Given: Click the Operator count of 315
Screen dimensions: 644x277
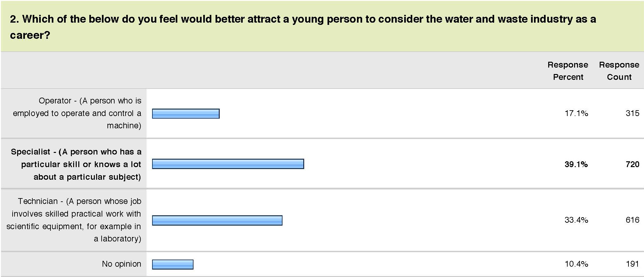Looking at the screenshot, I should tap(632, 113).
